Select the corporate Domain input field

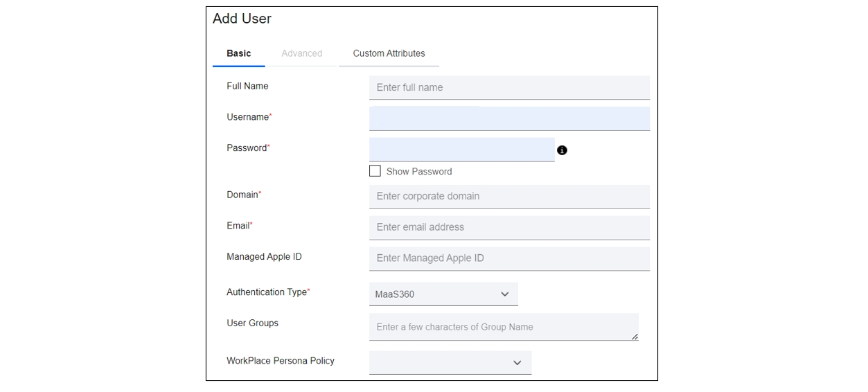coord(509,196)
